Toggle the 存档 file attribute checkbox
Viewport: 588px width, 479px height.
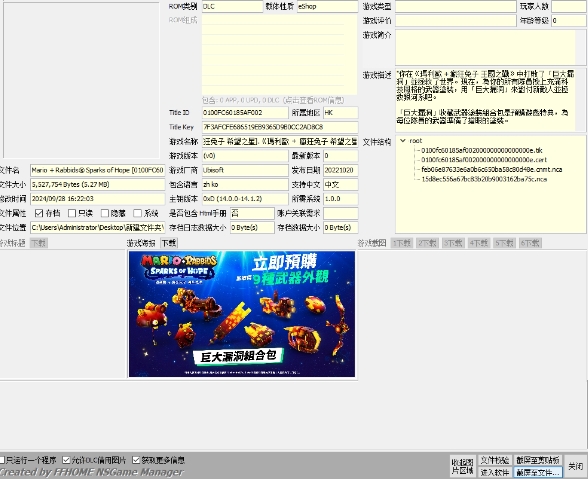coord(39,213)
